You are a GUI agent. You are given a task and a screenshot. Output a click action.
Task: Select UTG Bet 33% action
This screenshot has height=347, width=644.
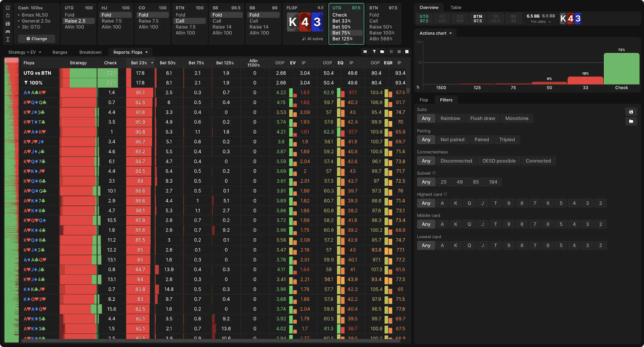point(341,21)
